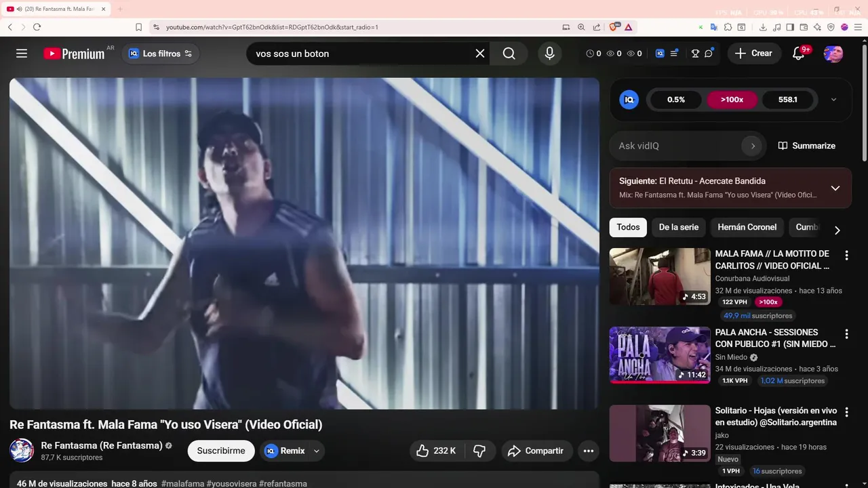868x488 pixels.
Task: Expand the vidIQ stats panel chevron
Action: tap(833, 100)
